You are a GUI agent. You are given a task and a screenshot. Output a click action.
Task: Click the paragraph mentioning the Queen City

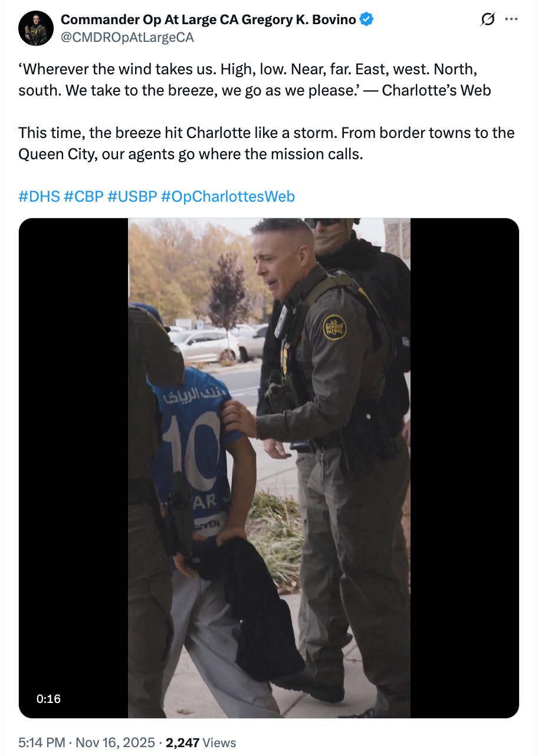267,143
